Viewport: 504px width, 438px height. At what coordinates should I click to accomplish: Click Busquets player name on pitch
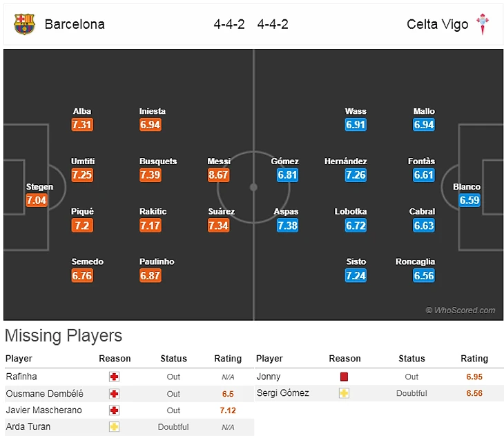click(x=158, y=161)
